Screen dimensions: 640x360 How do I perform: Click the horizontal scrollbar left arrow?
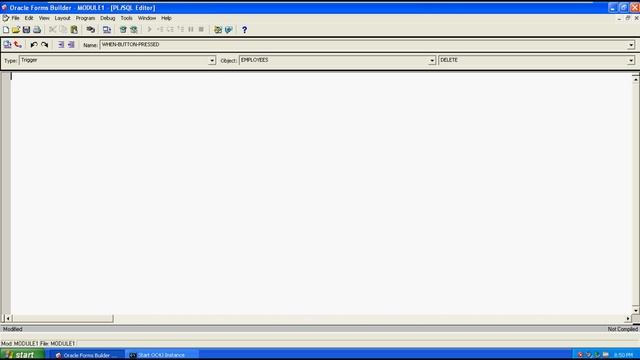(8, 318)
